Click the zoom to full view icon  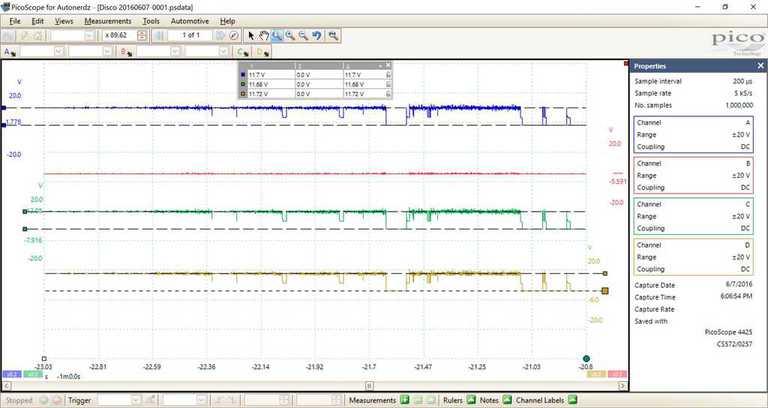[332, 35]
